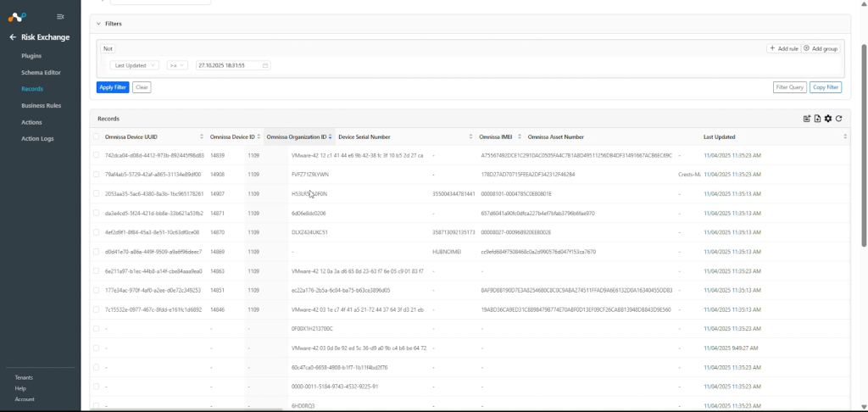Viewport: 868px width, 412px height.
Task: Open the Account link
Action: pos(25,399)
